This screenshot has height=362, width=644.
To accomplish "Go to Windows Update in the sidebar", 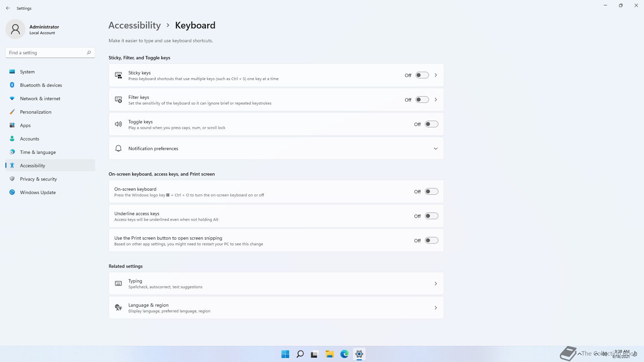I will (38, 192).
